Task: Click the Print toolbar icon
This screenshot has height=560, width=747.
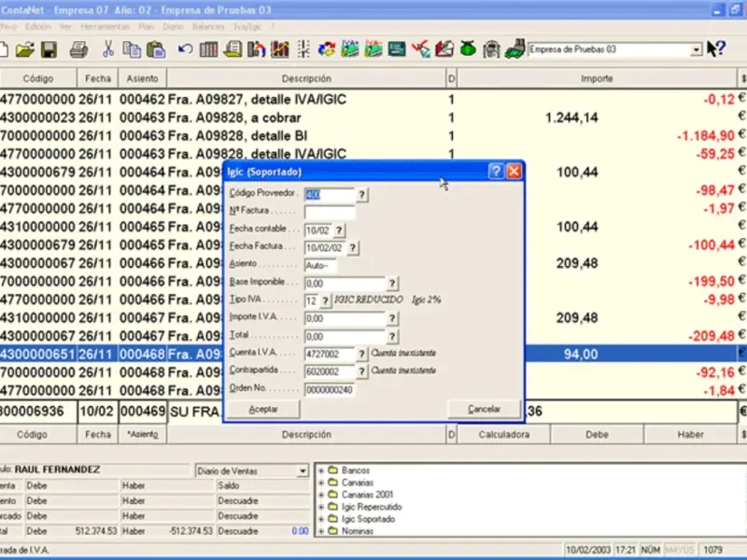Action: pyautogui.click(x=78, y=49)
